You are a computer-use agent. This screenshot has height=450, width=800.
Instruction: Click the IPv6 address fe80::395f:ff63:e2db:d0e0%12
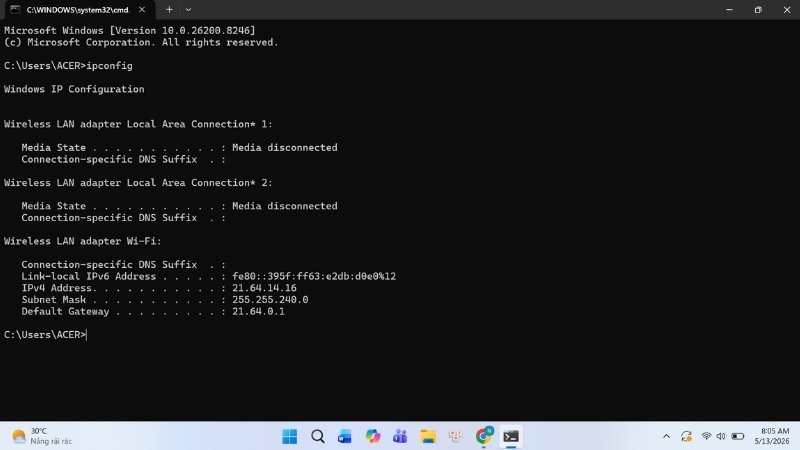(x=314, y=277)
